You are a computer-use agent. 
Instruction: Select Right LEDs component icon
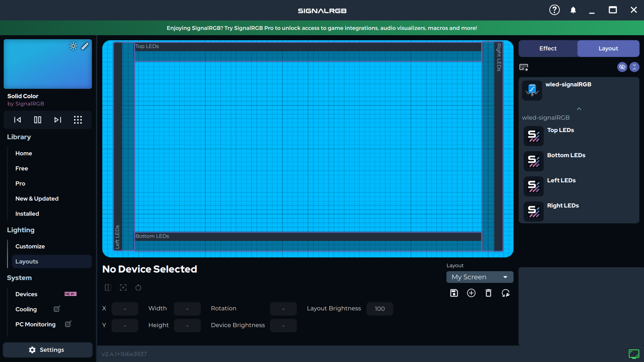534,212
